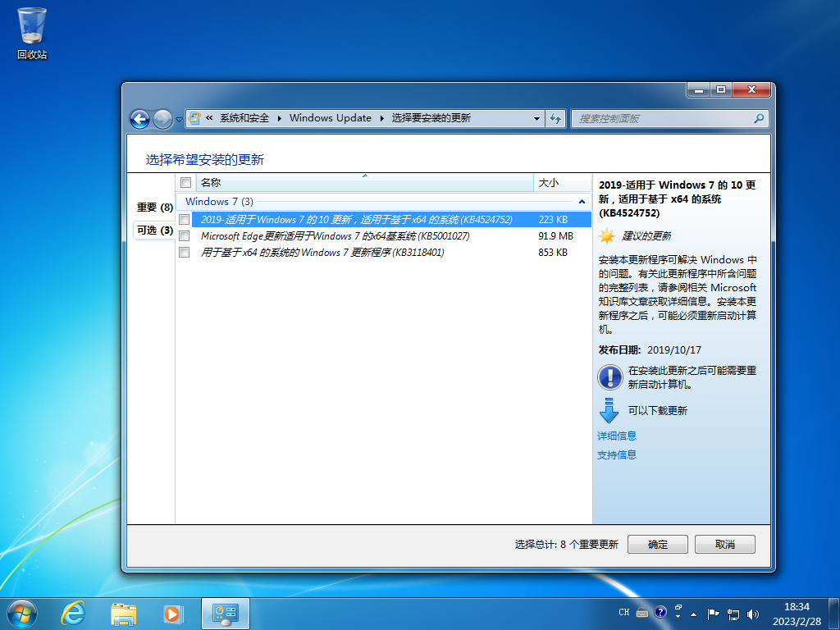
Task: Click the keyboard icon in language bar
Action: [641, 613]
